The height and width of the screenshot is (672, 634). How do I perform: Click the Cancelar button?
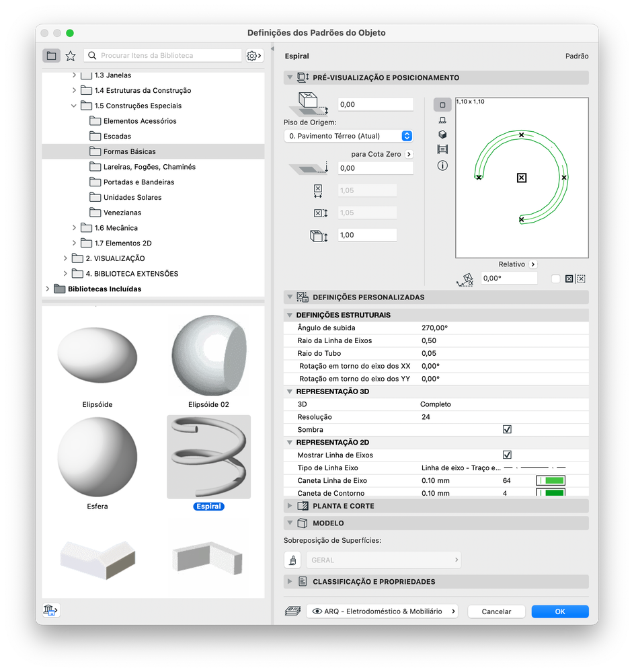496,611
